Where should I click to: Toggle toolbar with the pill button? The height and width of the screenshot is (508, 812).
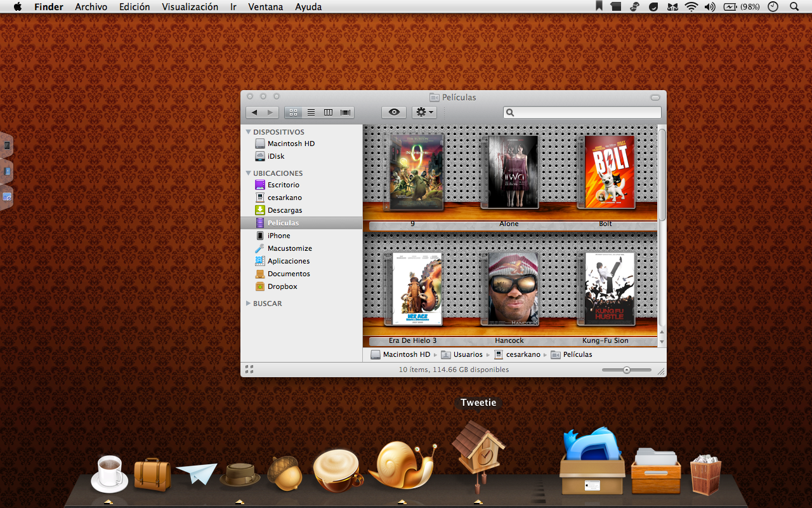pos(655,97)
